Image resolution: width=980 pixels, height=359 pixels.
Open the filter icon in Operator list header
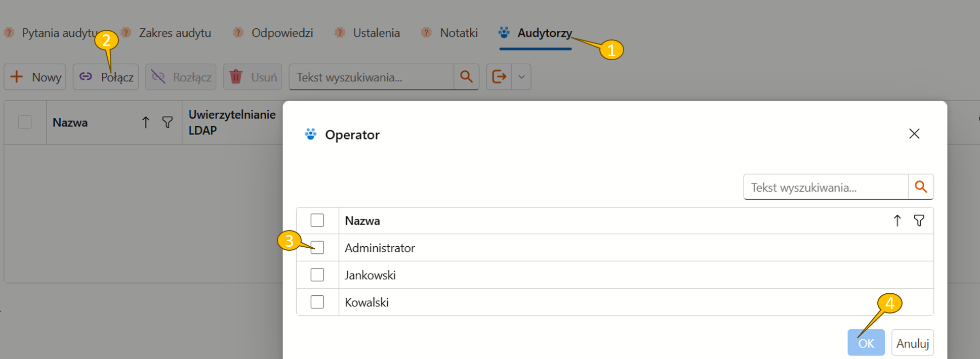click(x=919, y=220)
